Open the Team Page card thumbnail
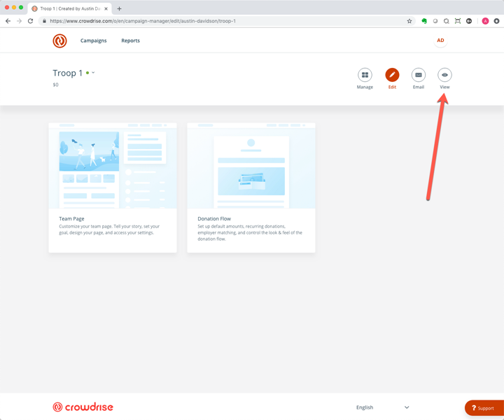Screen dimensions: 504x420 [113, 166]
